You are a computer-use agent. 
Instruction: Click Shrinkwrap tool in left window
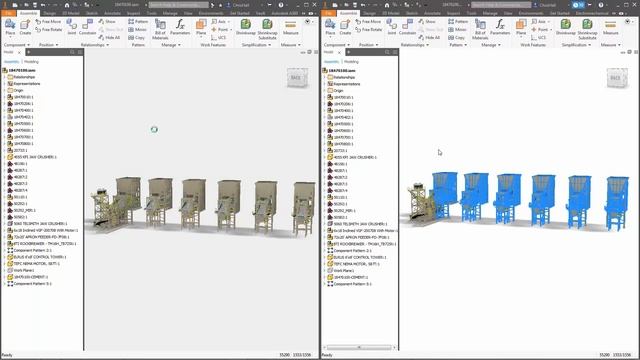(246, 27)
